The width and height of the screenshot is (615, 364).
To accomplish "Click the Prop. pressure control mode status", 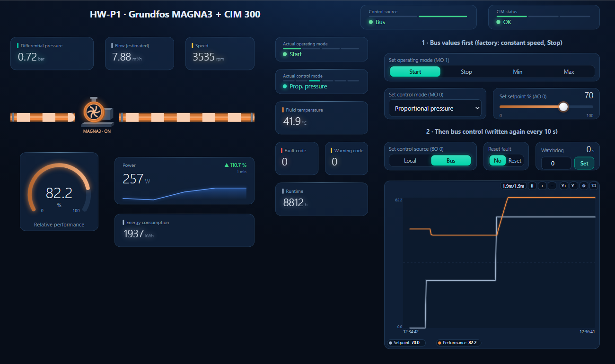I will tap(305, 86).
